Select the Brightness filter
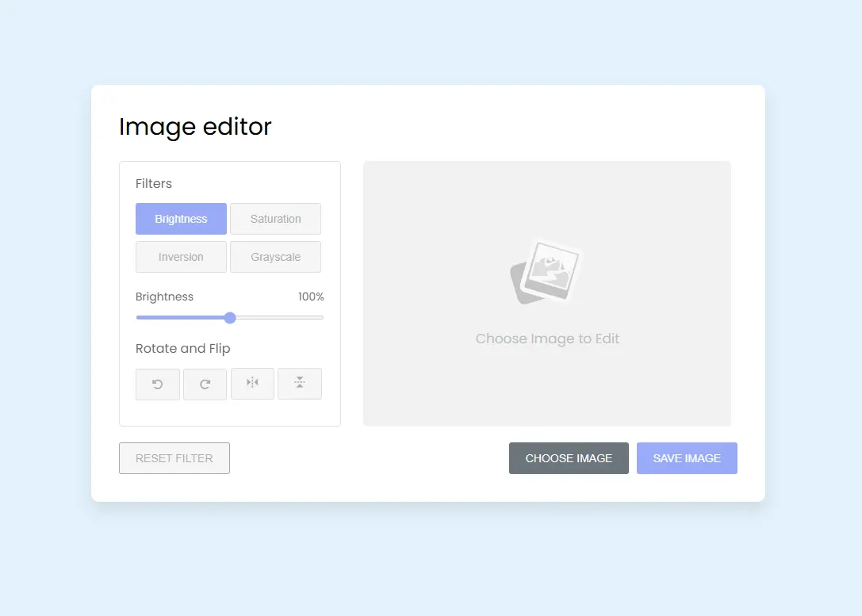The width and height of the screenshot is (862, 616). 181,219
